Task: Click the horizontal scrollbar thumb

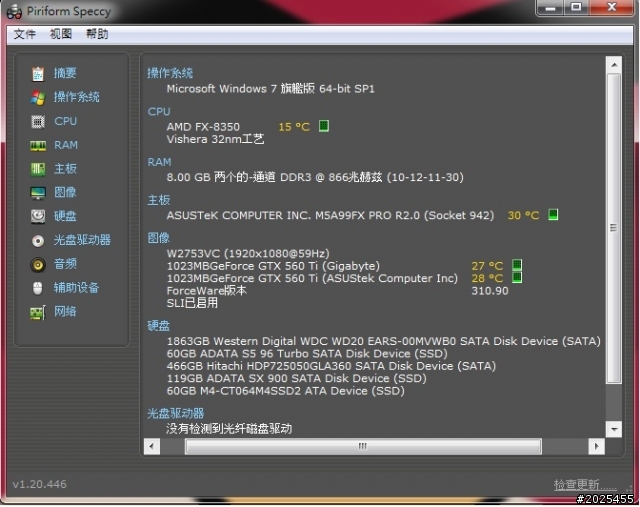Action: click(x=363, y=446)
